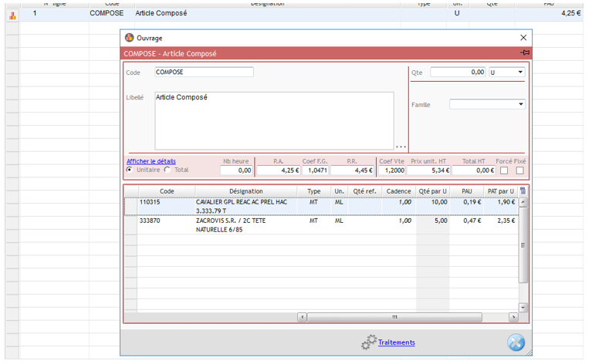Image resolution: width=592 pixels, height=364 pixels.
Task: Close the Ouvrage dialog window
Action: pyautogui.click(x=523, y=38)
